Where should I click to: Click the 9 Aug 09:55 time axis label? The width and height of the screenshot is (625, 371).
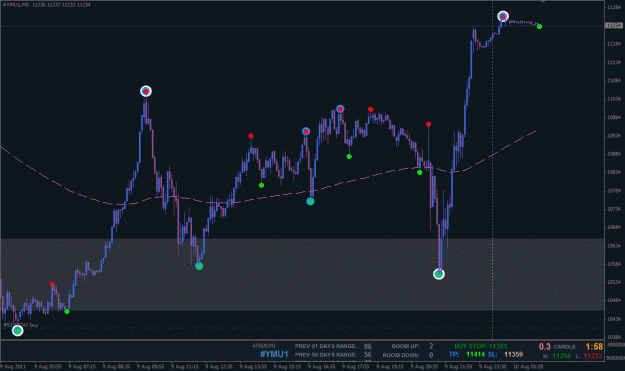point(151,367)
